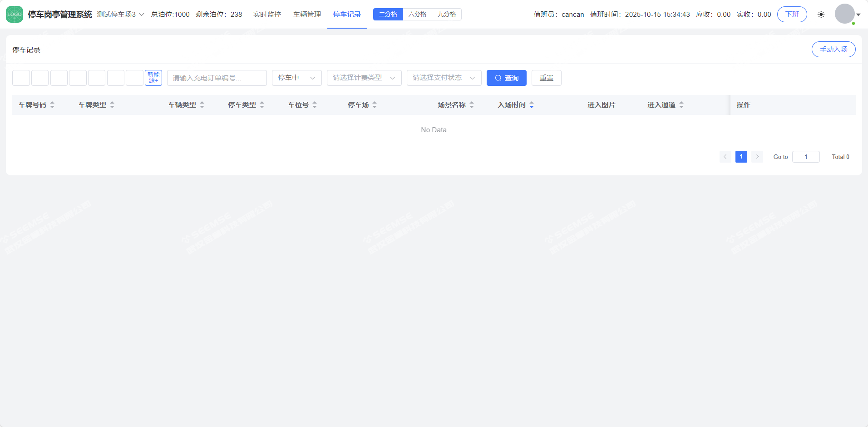
Task: Go to next page arrow
Action: [x=757, y=157]
